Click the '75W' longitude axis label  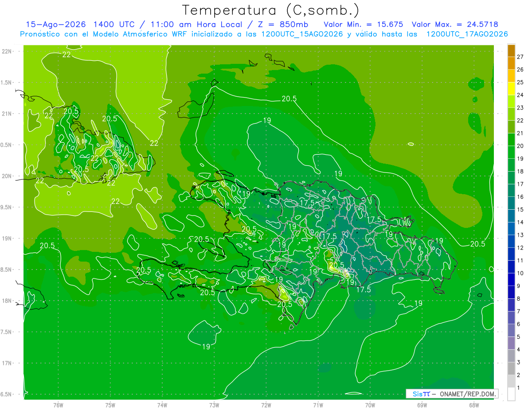(x=110, y=406)
